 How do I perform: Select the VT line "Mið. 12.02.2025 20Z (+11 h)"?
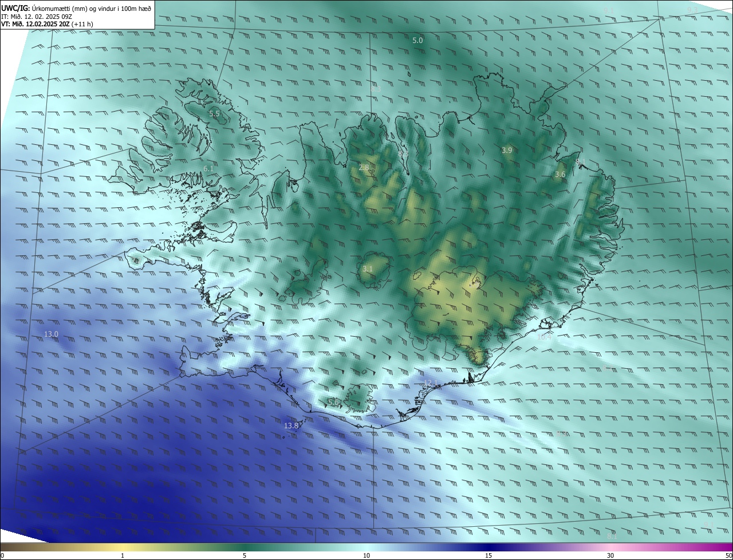[x=53, y=25]
